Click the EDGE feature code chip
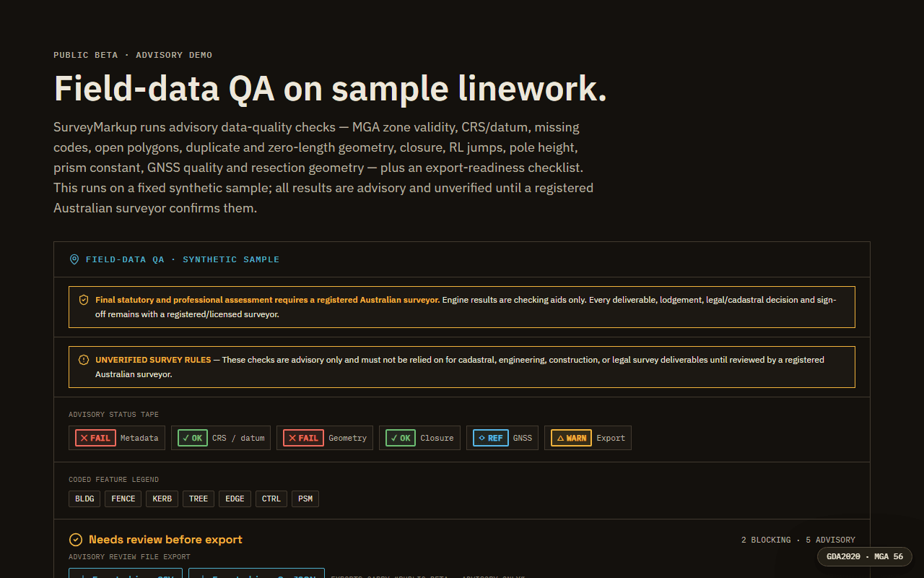This screenshot has height=578, width=924. [235, 499]
